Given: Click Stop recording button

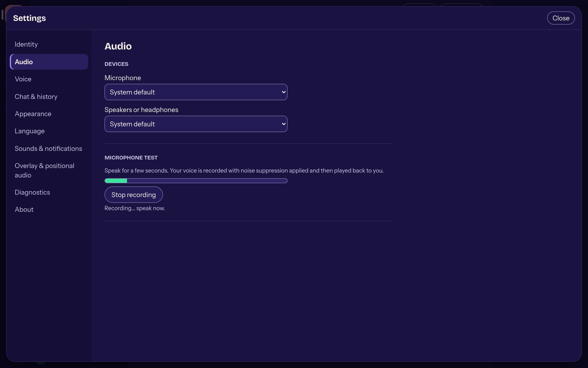Looking at the screenshot, I should tap(134, 195).
